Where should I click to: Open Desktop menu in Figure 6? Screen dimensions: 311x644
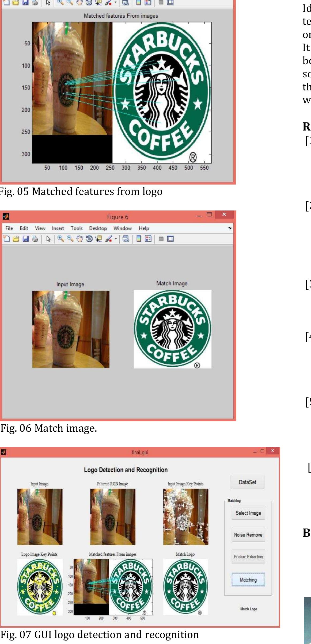point(98,228)
